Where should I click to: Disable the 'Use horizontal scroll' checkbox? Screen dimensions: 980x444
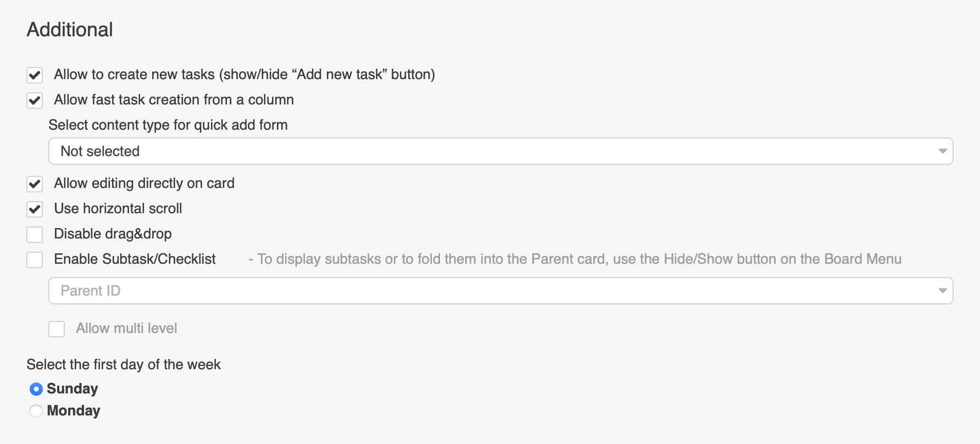(x=35, y=209)
